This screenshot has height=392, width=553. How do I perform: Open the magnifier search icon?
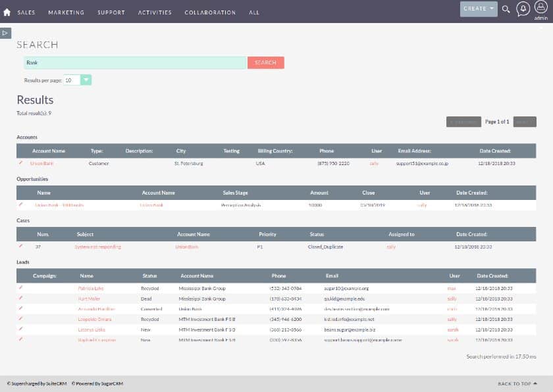point(506,10)
